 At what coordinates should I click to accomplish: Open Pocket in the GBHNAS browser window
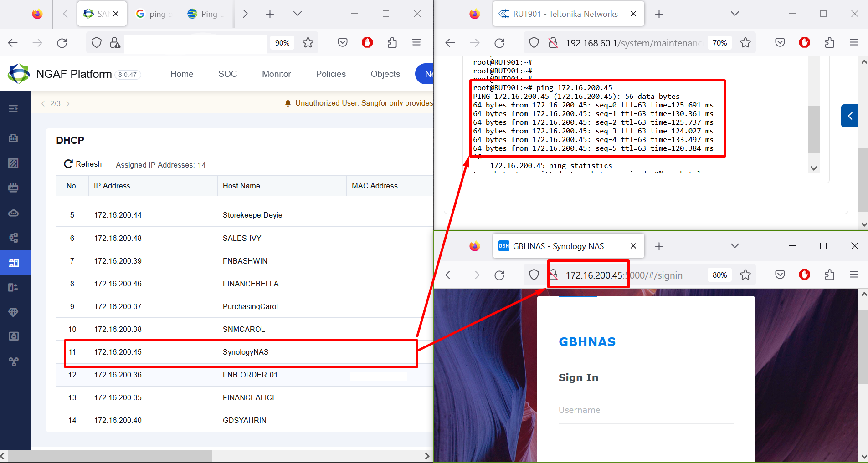click(780, 275)
